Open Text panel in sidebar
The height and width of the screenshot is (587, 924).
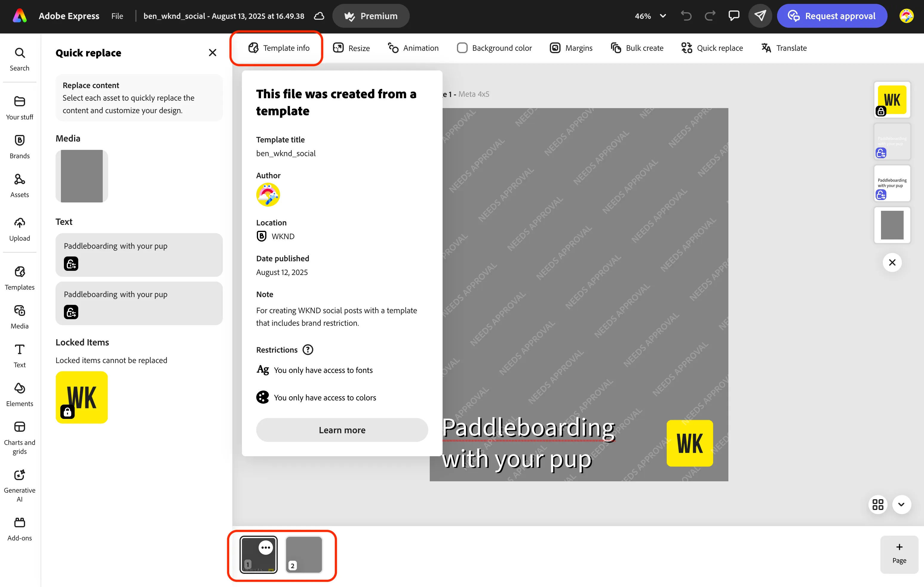pos(20,356)
